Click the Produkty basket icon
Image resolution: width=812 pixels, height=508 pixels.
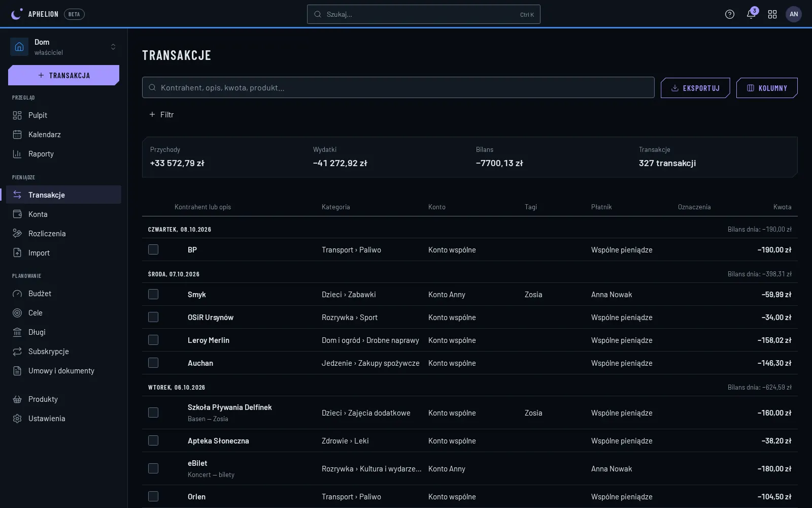17,399
